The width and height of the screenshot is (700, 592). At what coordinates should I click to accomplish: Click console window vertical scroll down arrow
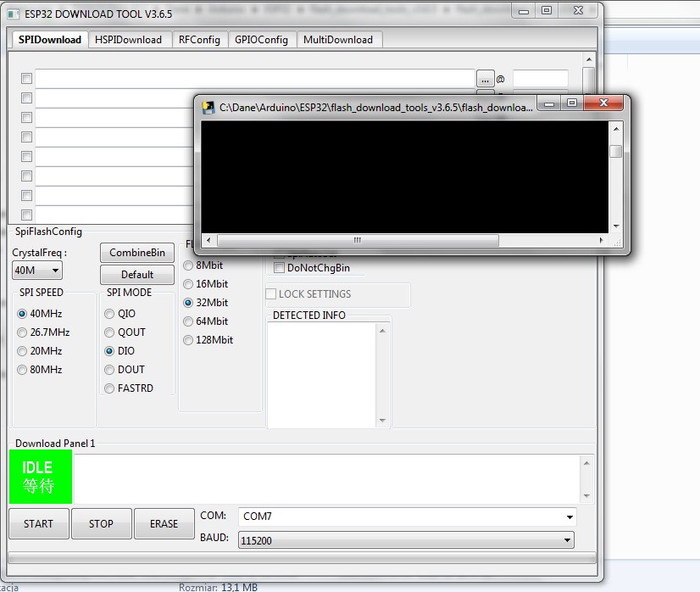[616, 226]
